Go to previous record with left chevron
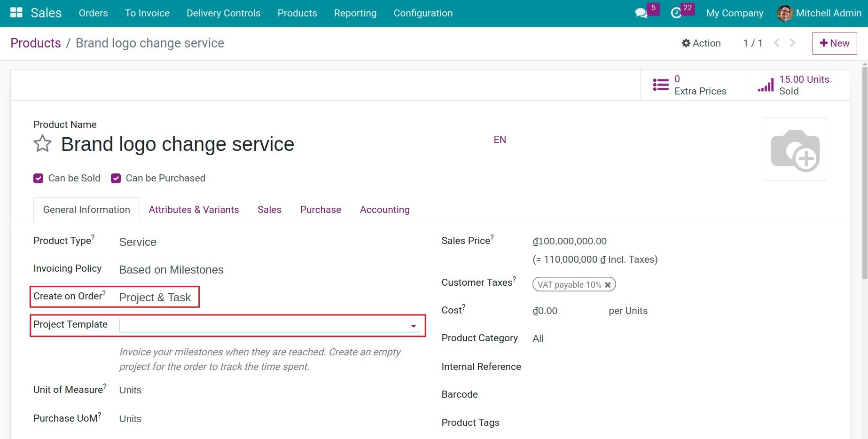Image resolution: width=868 pixels, height=439 pixels. click(x=777, y=43)
